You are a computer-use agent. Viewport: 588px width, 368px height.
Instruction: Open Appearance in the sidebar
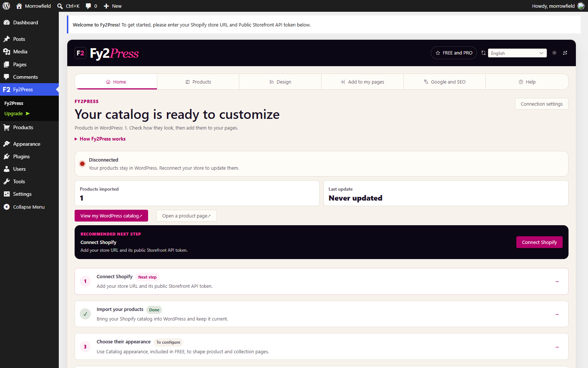click(29, 144)
